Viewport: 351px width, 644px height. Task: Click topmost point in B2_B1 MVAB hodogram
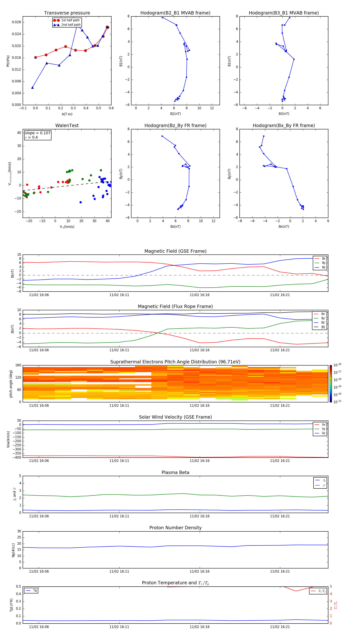coord(163,18)
